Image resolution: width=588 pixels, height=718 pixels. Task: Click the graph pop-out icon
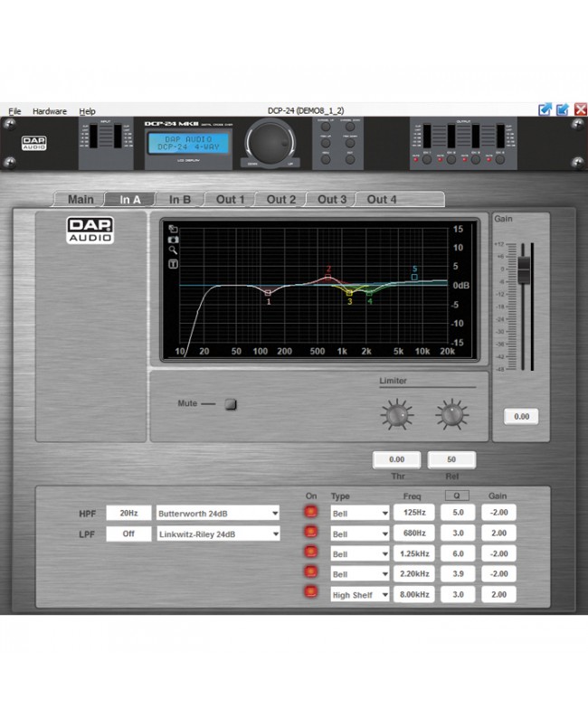tap(173, 229)
